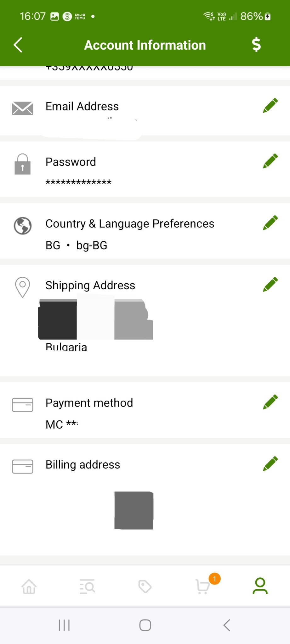290x644 pixels.
Task: Tap the Password row label
Action: point(71,162)
